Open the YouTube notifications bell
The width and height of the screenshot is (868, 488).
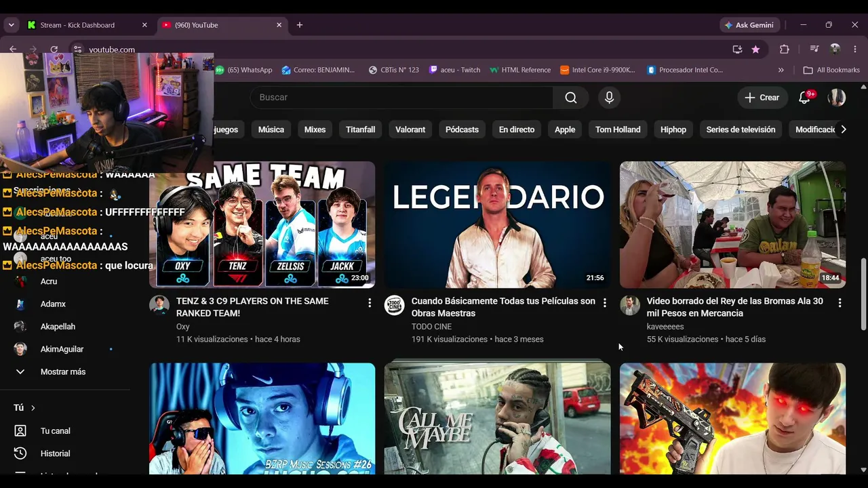[805, 98]
